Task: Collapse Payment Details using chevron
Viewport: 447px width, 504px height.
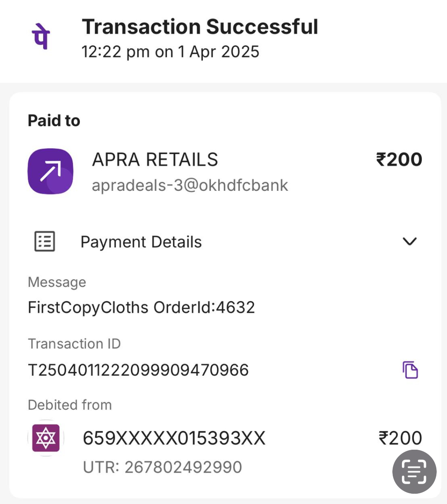Action: [410, 241]
